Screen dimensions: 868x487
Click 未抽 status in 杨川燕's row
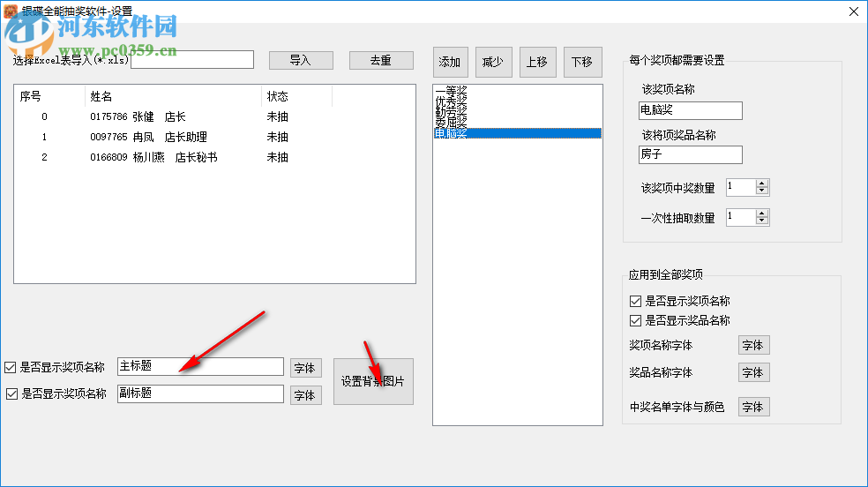coord(277,157)
